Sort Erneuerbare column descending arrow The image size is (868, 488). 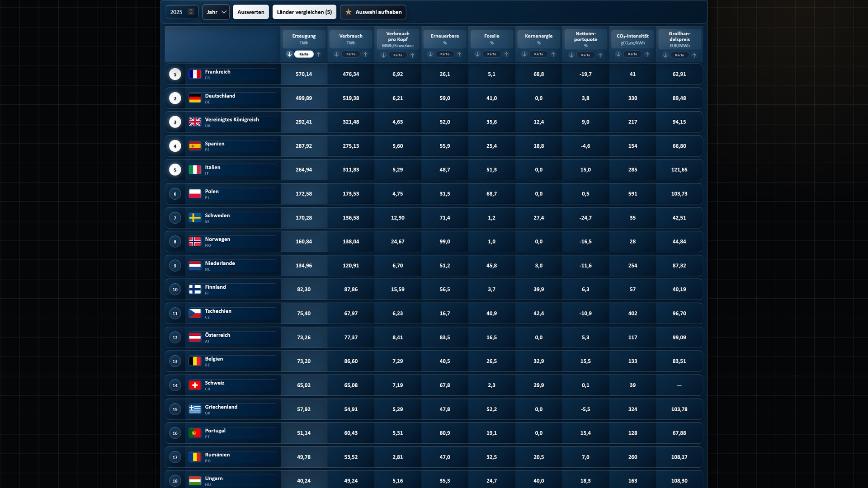click(x=430, y=54)
